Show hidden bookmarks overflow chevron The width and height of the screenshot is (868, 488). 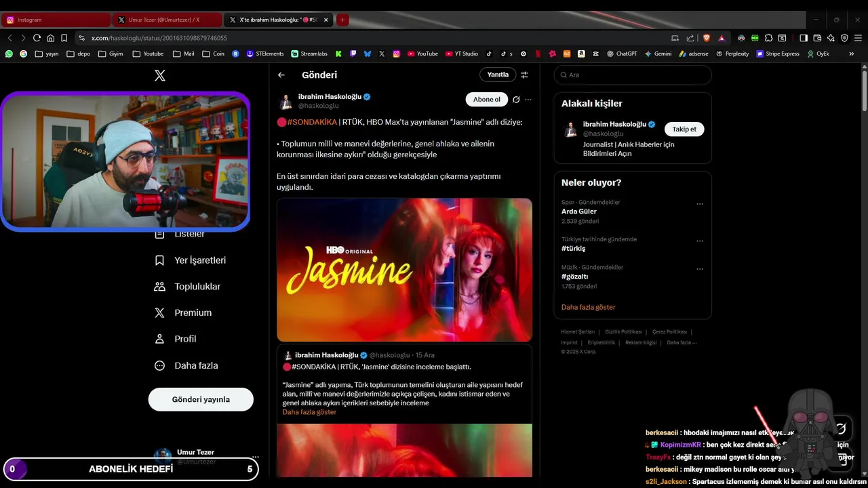click(852, 54)
